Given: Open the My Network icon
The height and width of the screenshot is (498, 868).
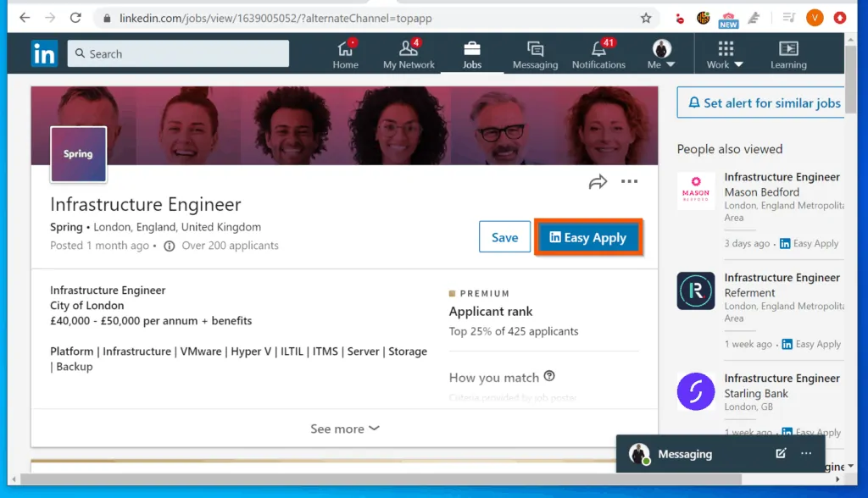Looking at the screenshot, I should coord(408,51).
